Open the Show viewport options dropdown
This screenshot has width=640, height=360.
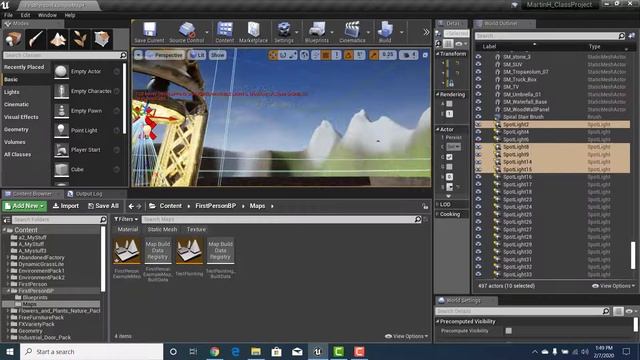(x=218, y=55)
